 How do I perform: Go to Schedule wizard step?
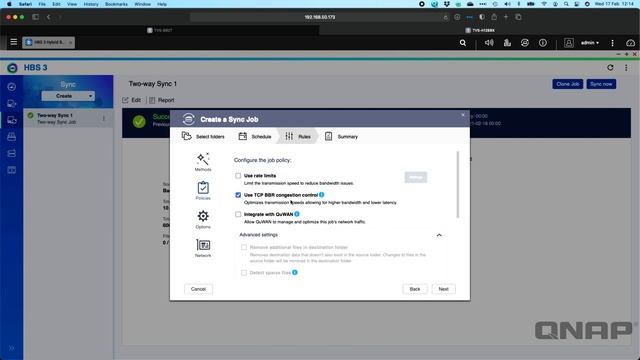[x=255, y=136]
